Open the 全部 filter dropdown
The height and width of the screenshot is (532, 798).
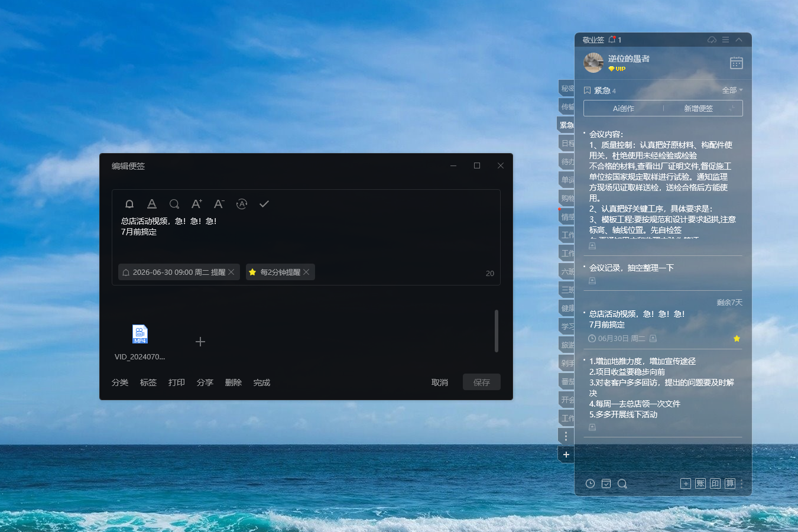(732, 90)
